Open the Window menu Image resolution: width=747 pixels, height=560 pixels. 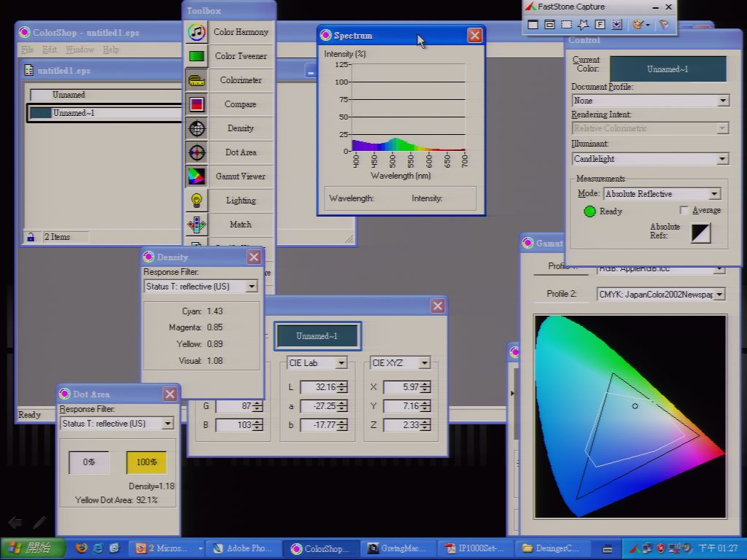pos(80,49)
